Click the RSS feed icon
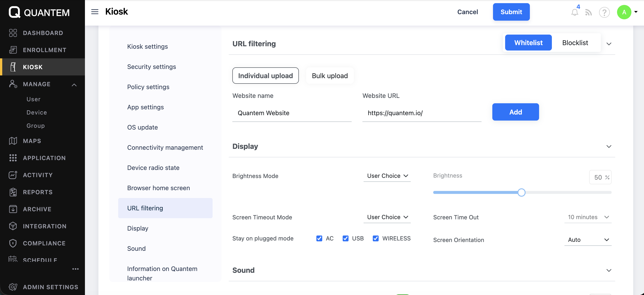The image size is (644, 295). click(x=588, y=13)
